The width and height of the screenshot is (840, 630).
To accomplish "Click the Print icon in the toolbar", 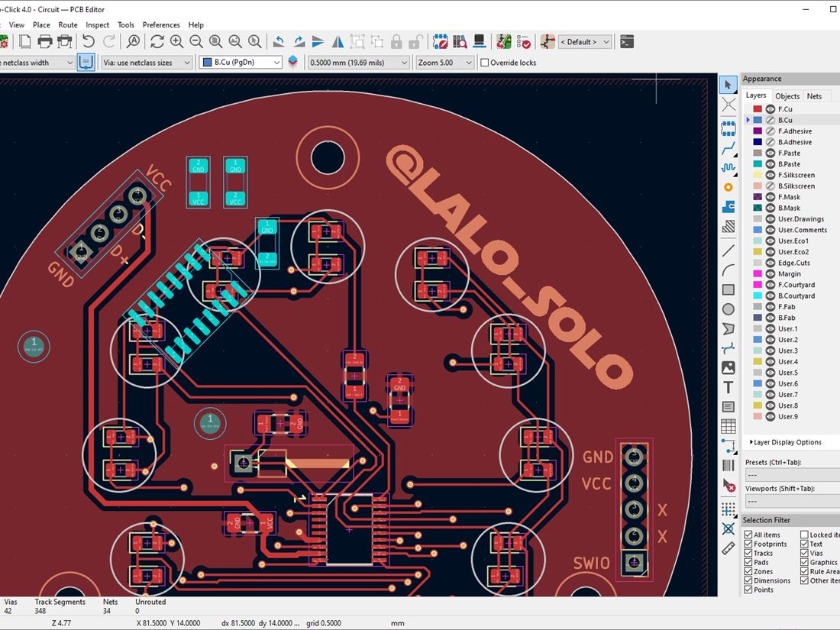I will point(45,42).
